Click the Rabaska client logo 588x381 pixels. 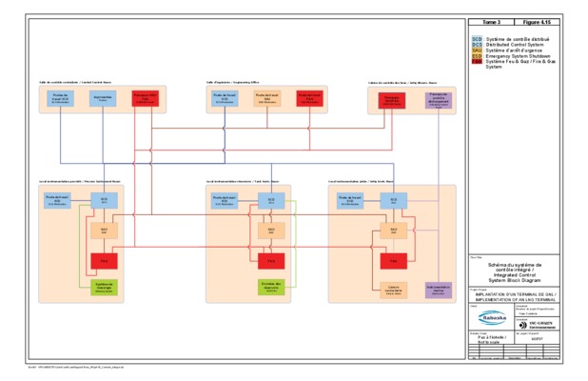coord(492,317)
